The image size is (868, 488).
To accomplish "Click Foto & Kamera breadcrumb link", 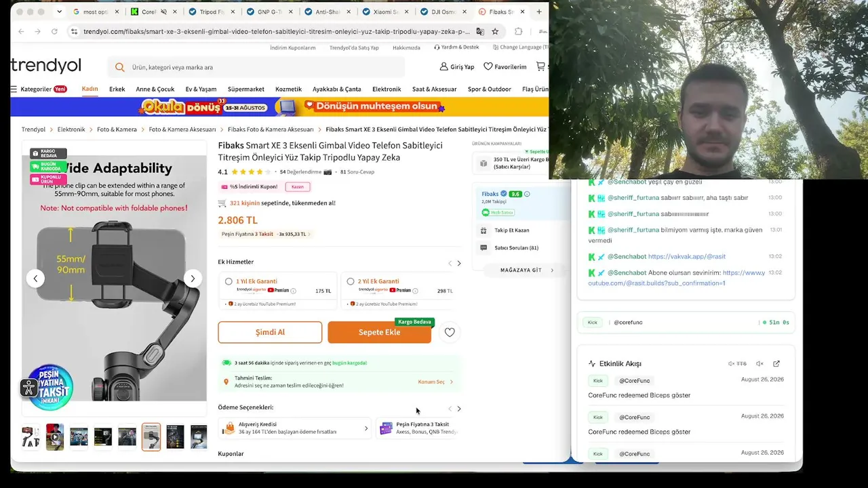I will click(x=117, y=129).
